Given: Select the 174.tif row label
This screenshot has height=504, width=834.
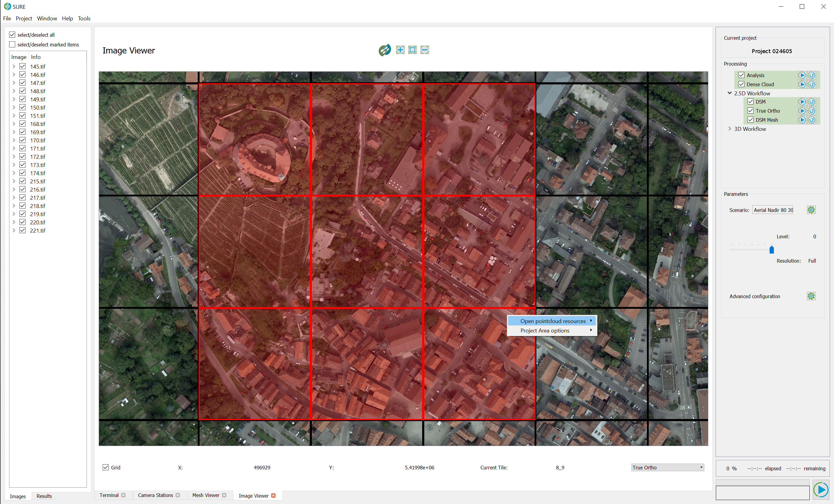Looking at the screenshot, I should [38, 173].
